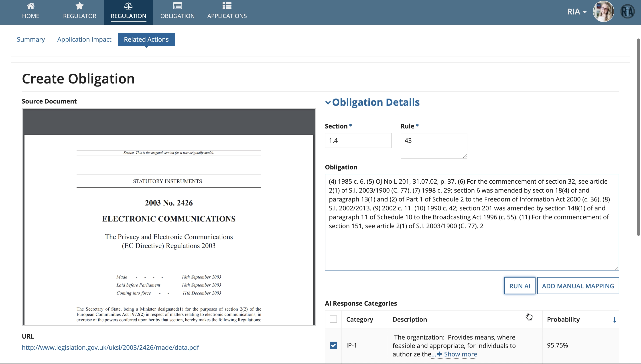Open the RIA user dropdown menu

577,12
